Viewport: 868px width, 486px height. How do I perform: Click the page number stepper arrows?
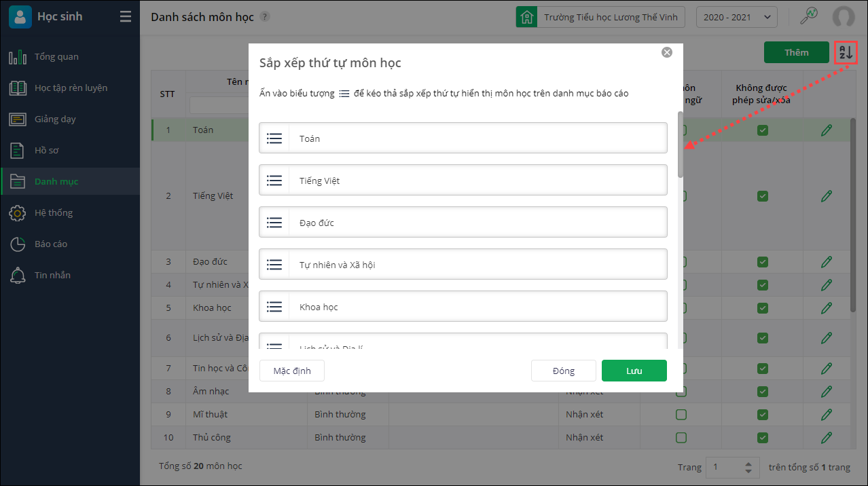pos(748,467)
